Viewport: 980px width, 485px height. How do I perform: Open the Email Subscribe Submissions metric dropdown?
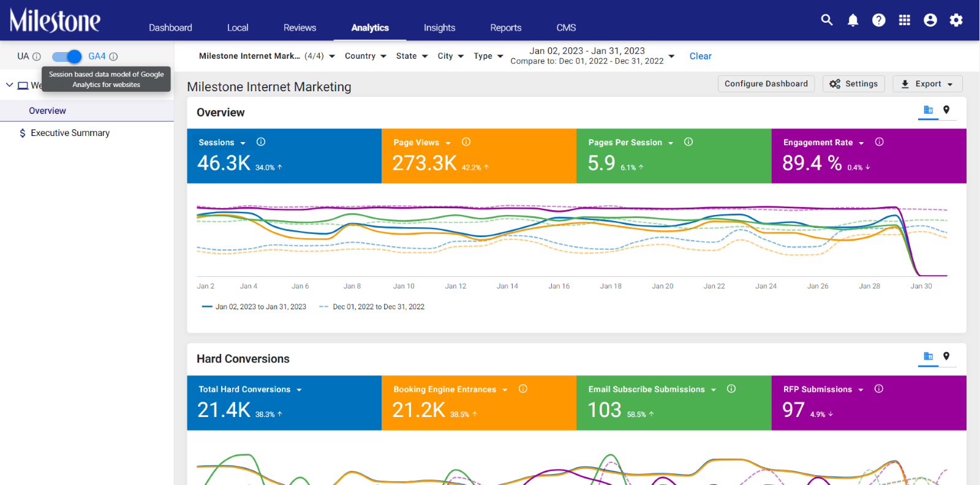[714, 390]
